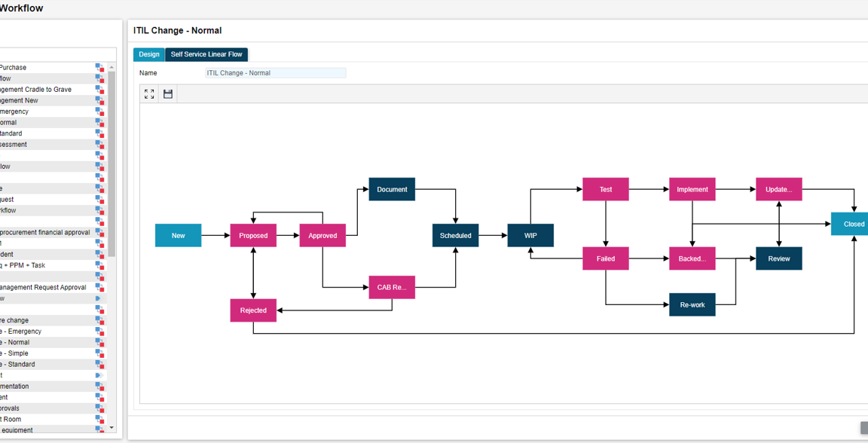Select the Backed... node
The width and height of the screenshot is (868, 443).
coord(692,258)
